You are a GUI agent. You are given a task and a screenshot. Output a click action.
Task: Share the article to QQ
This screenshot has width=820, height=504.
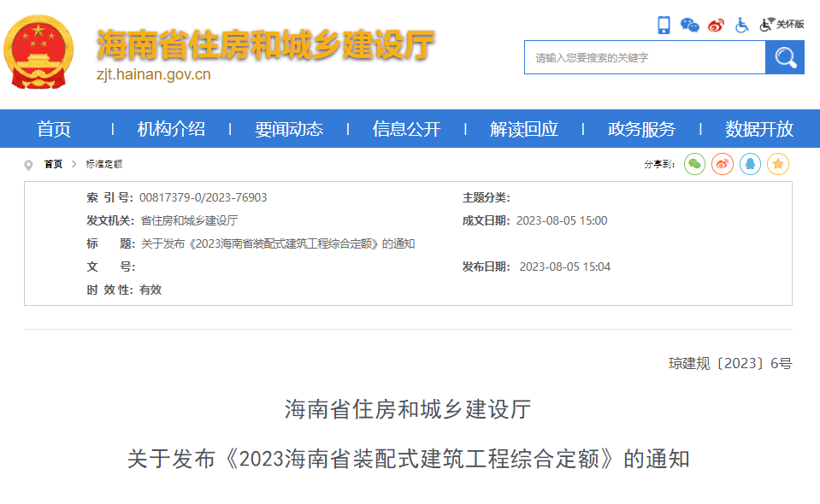click(750, 164)
